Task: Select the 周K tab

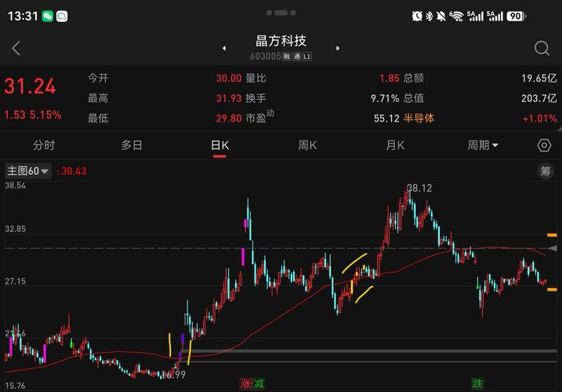Action: pos(307,145)
